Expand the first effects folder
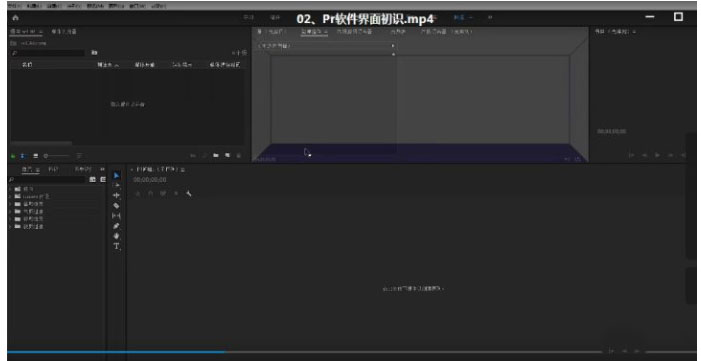 tap(10, 189)
